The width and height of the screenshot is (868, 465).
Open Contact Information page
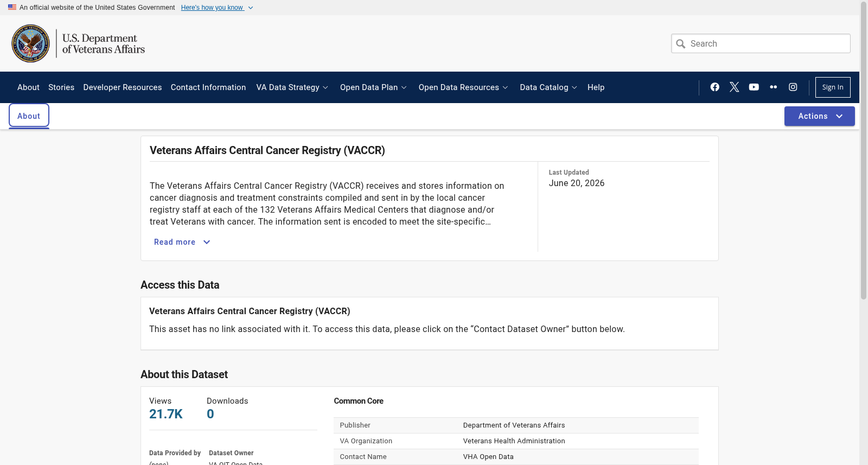click(208, 87)
